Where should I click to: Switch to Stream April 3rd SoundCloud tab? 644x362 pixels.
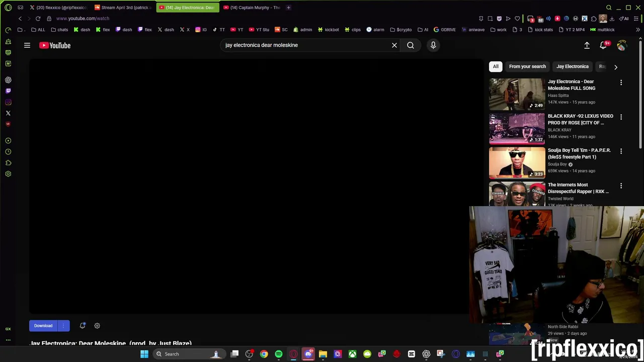coord(124,8)
